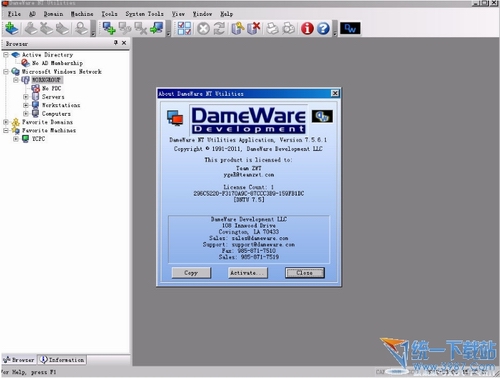Select the Workstations tree label

pos(61,105)
